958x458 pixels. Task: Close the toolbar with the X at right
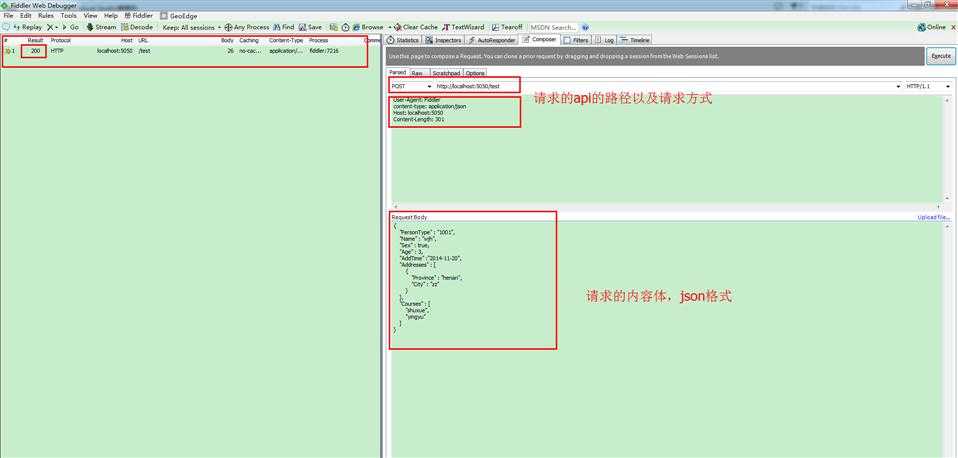(x=953, y=27)
